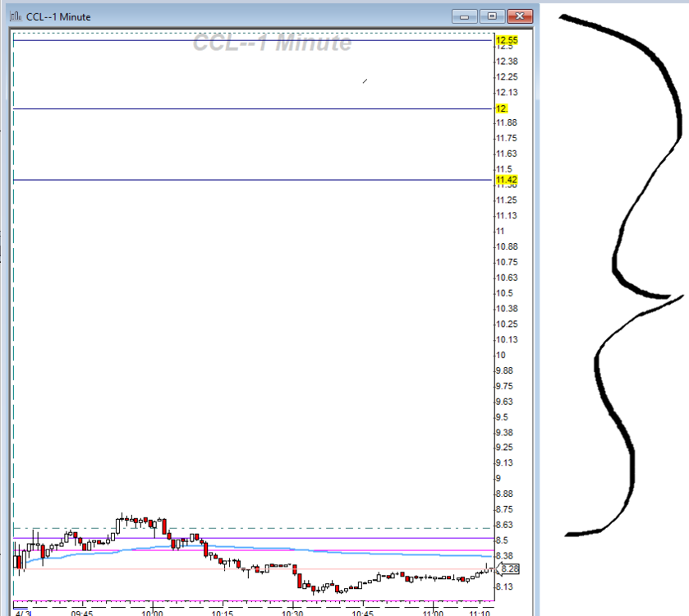This screenshot has width=689, height=616.
Task: Click the 8.28 current price arrow marker
Action: point(508,568)
